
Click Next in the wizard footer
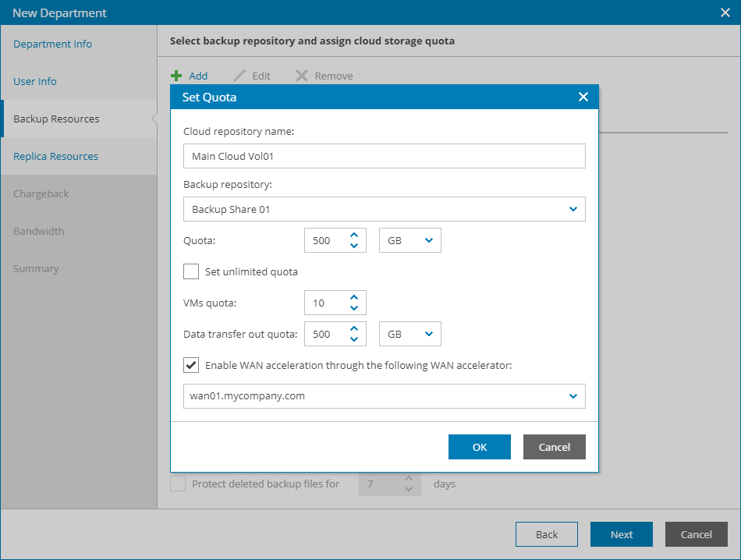(x=621, y=534)
